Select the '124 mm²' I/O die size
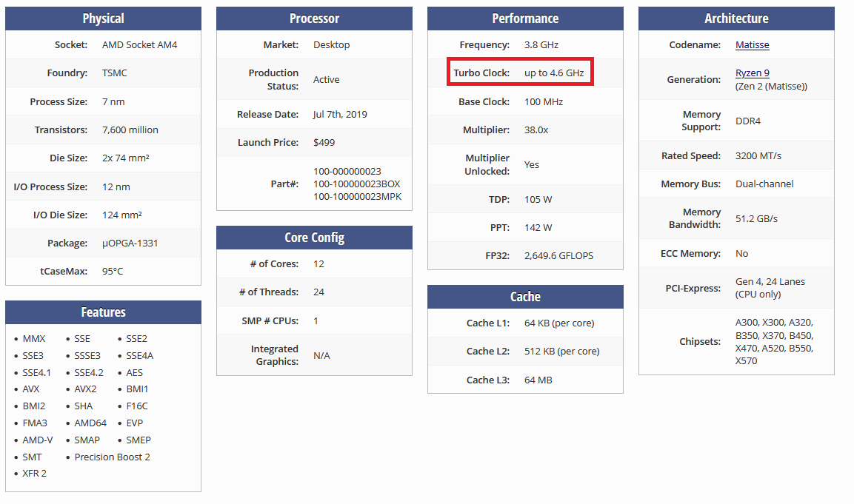This screenshot has width=854, height=504. [x=122, y=215]
